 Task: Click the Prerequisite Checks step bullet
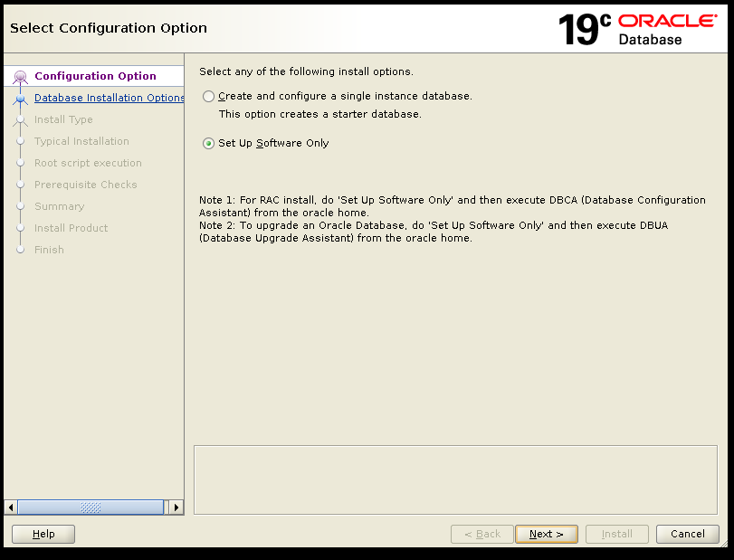[20, 185]
